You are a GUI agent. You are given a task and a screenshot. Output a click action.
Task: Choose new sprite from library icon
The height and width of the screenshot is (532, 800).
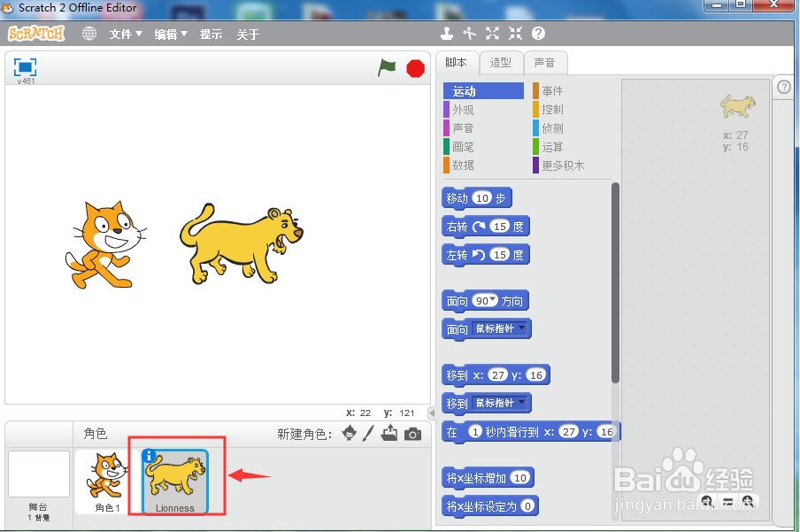(x=349, y=433)
